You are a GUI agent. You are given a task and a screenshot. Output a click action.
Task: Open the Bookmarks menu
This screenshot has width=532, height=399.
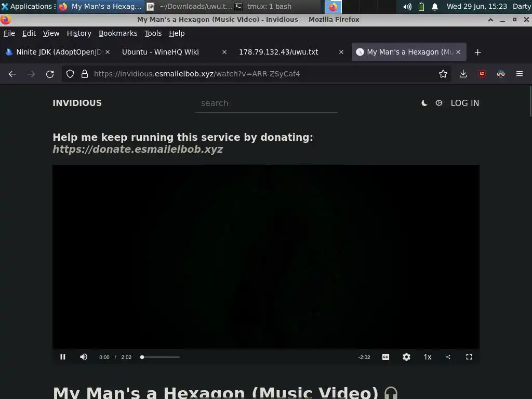(x=118, y=33)
